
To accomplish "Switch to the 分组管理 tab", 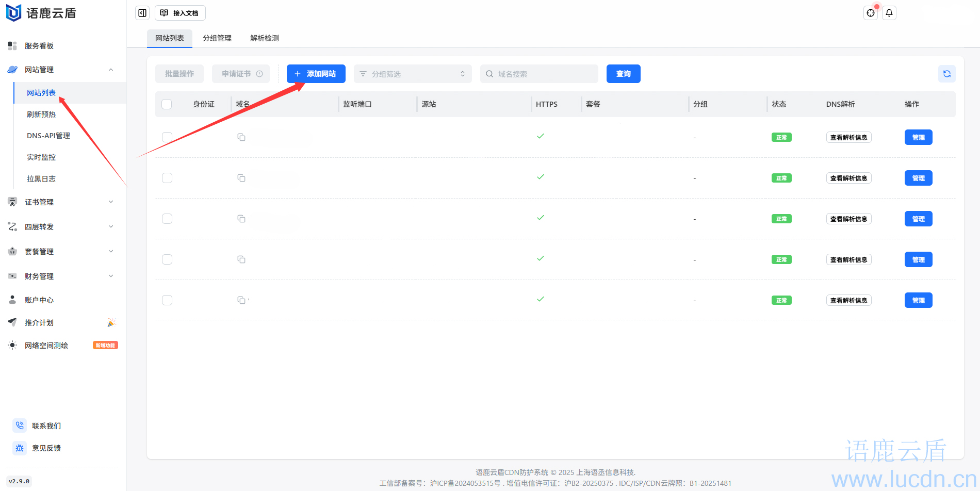I will coord(217,38).
